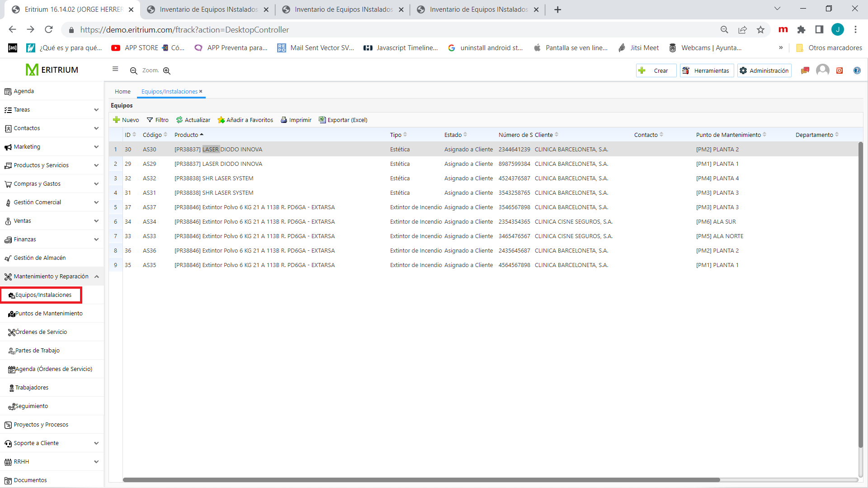Click browser back arrow
This screenshot has height=488, width=868.
pos(12,29)
